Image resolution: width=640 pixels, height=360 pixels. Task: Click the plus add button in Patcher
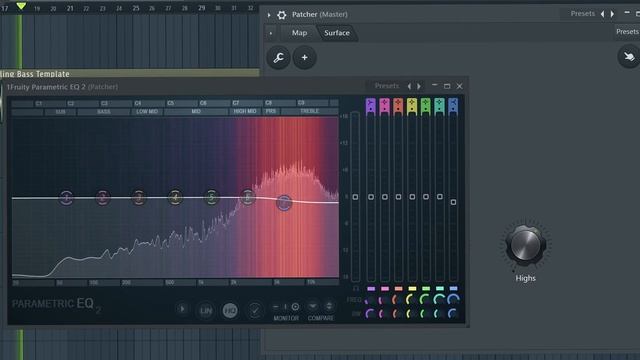point(304,58)
